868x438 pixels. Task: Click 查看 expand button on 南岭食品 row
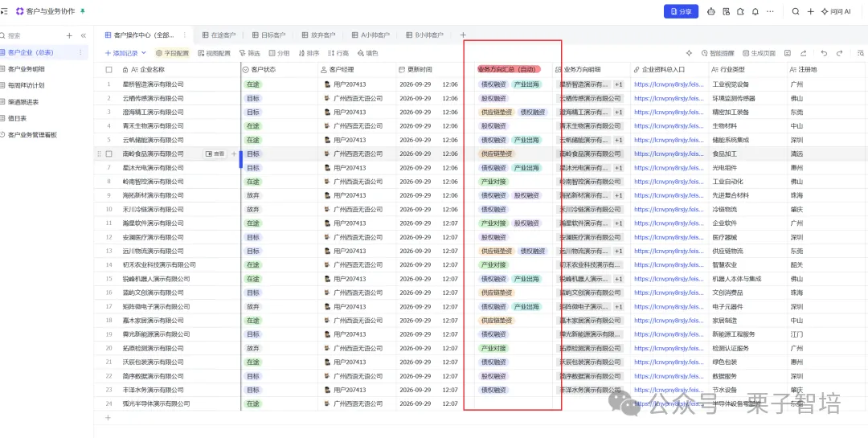click(215, 154)
